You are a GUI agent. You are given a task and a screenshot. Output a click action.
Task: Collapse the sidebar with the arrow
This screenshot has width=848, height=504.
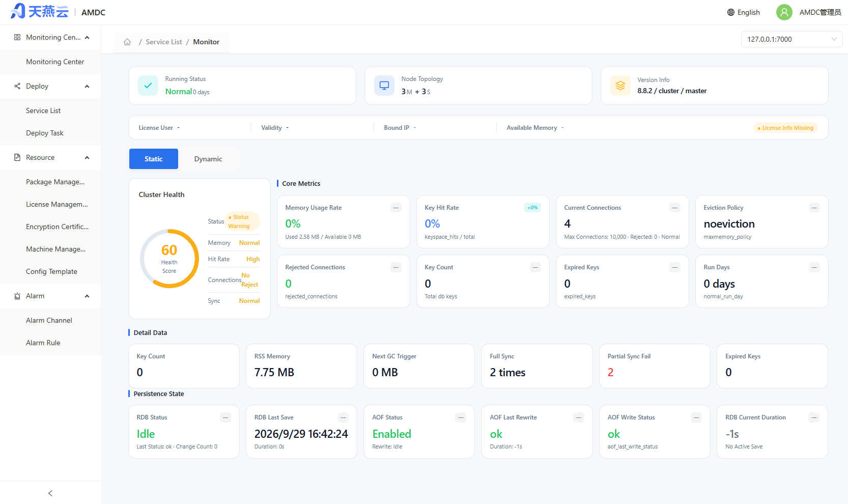tap(50, 493)
